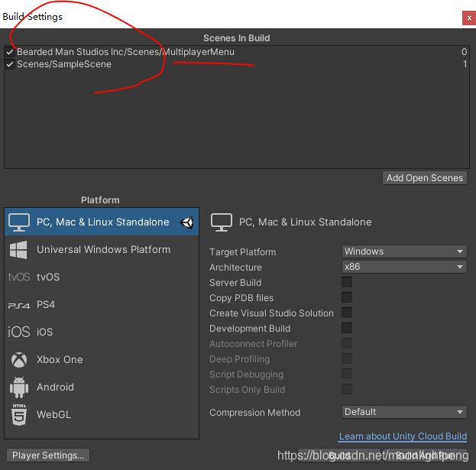
Task: Tick Create Visual Studio Solution checkbox
Action: pos(347,313)
